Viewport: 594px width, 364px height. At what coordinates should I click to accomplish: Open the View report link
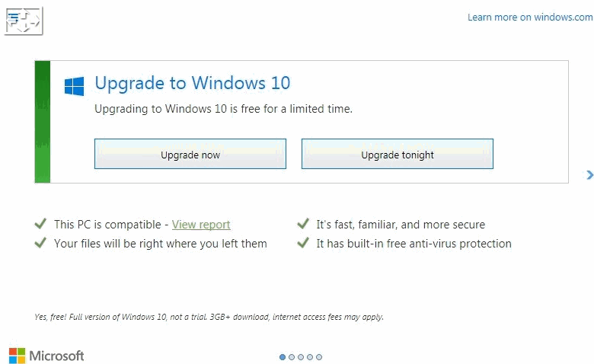(201, 225)
